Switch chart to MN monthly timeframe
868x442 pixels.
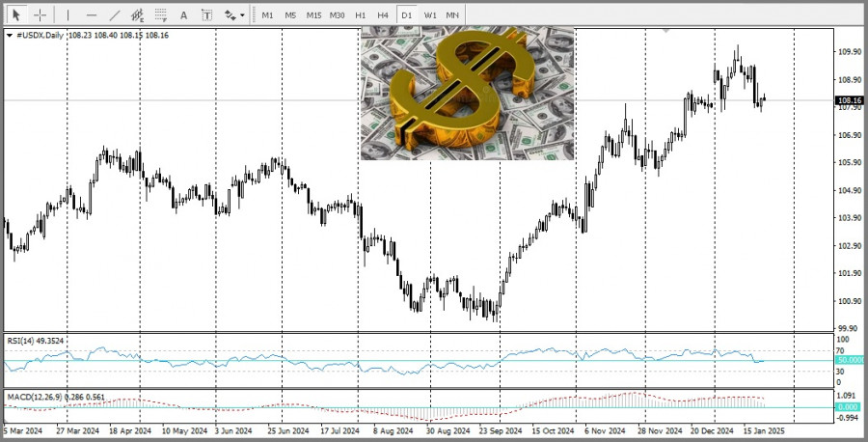(x=452, y=15)
